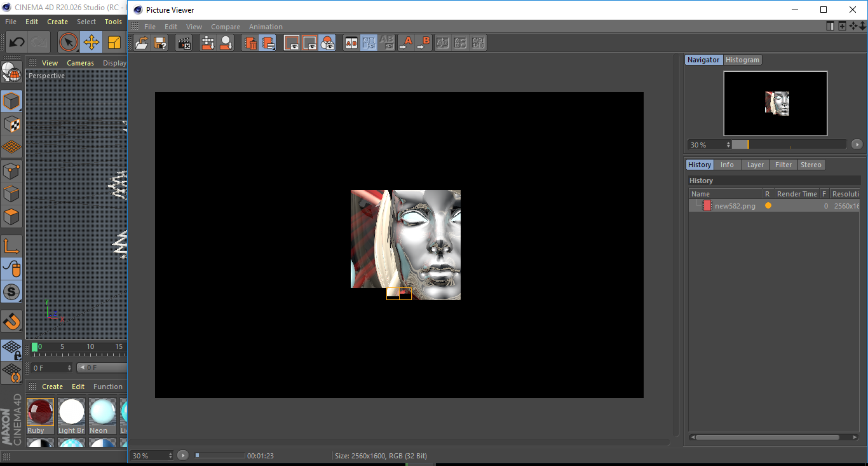
Task: Open Cinema 4D Create menu
Action: point(57,22)
